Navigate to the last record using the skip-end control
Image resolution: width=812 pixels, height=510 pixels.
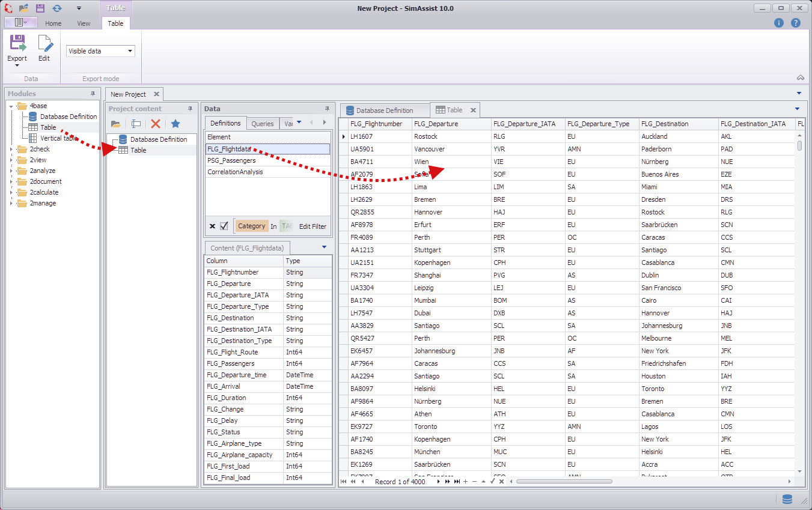point(457,481)
